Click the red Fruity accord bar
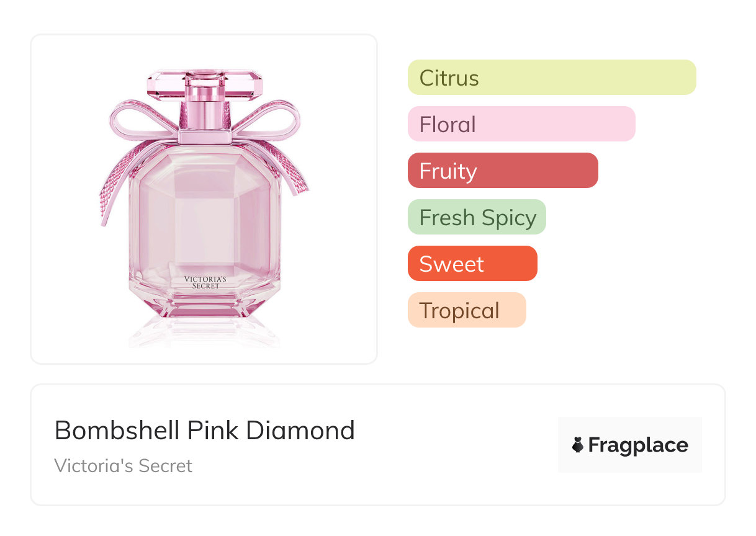The image size is (756, 536). [502, 171]
